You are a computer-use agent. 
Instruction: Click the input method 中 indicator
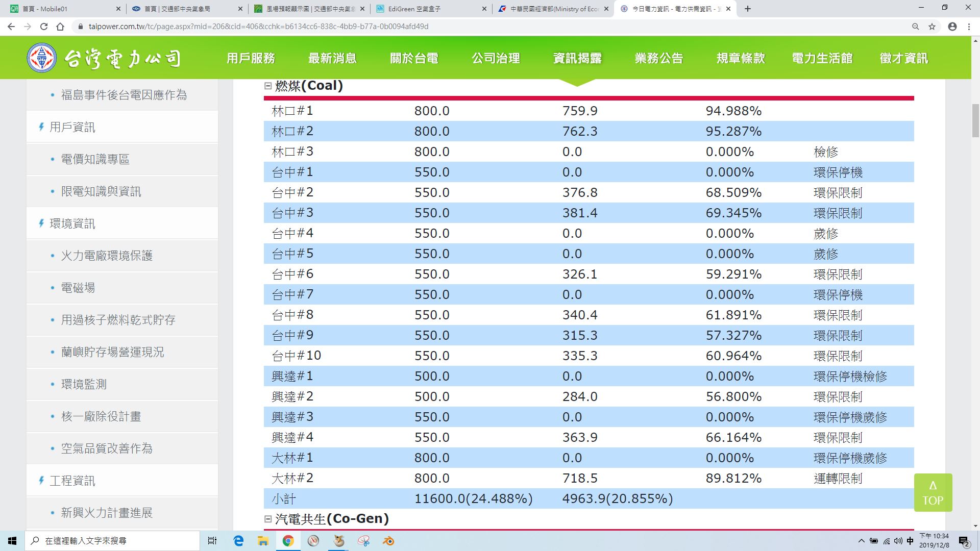click(x=910, y=541)
